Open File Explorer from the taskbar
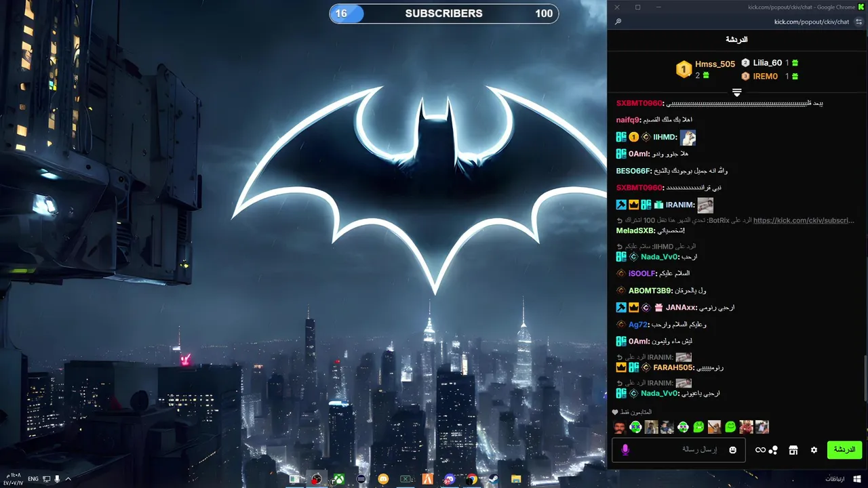The height and width of the screenshot is (488, 868). 516,479
